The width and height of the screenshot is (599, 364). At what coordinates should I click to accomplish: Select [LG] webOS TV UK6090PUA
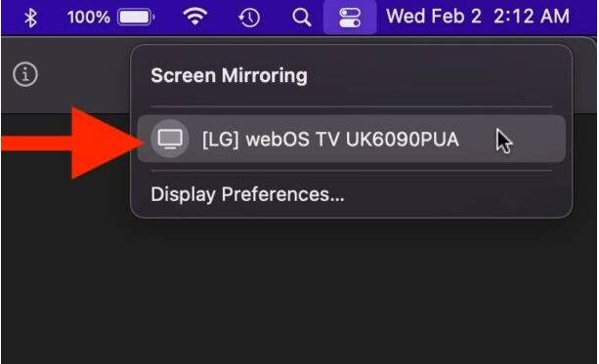[x=351, y=139]
